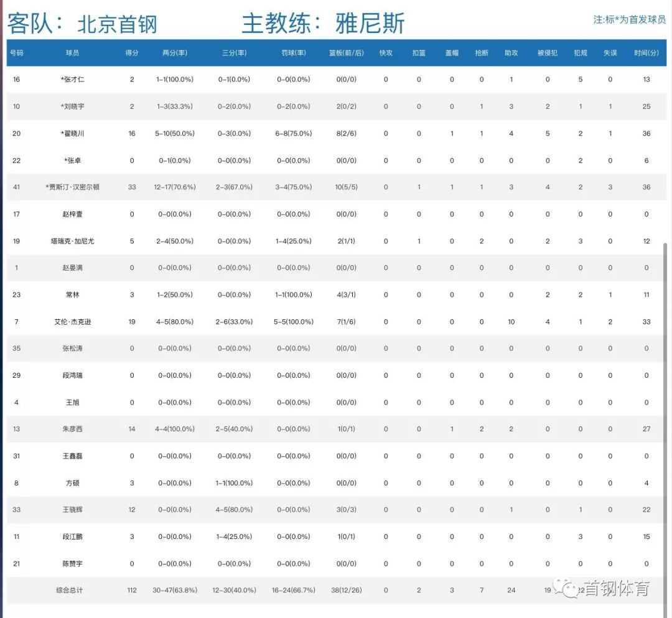Click 翟晓川's rebounds value 8(2/6)
This screenshot has width=672, height=618.
point(347,133)
